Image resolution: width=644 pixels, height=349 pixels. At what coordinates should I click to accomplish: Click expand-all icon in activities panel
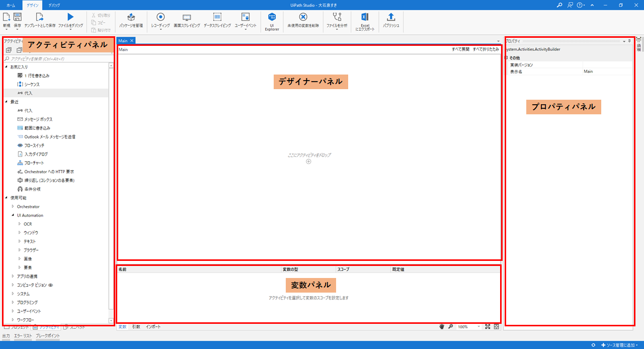[x=9, y=50]
